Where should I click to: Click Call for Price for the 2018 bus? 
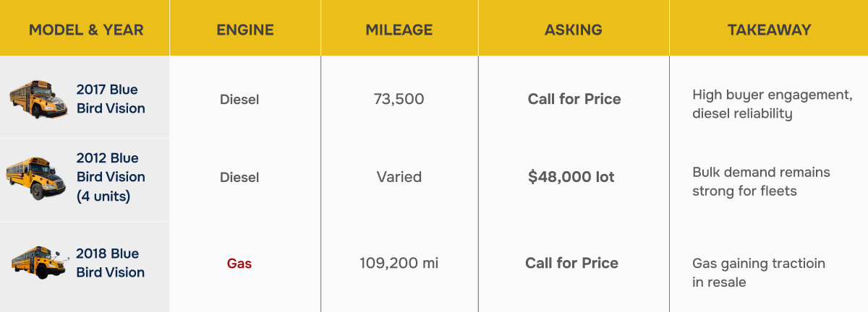pos(571,263)
